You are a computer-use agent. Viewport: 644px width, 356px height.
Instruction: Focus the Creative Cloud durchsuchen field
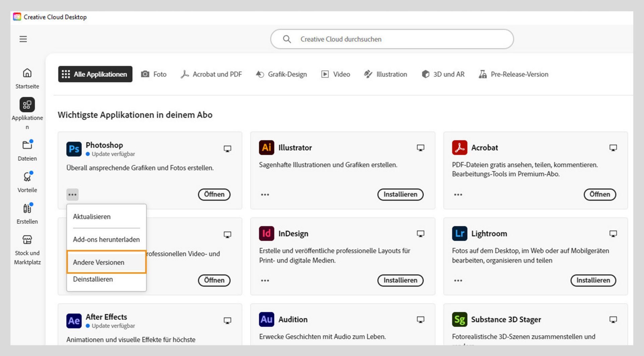(x=392, y=39)
